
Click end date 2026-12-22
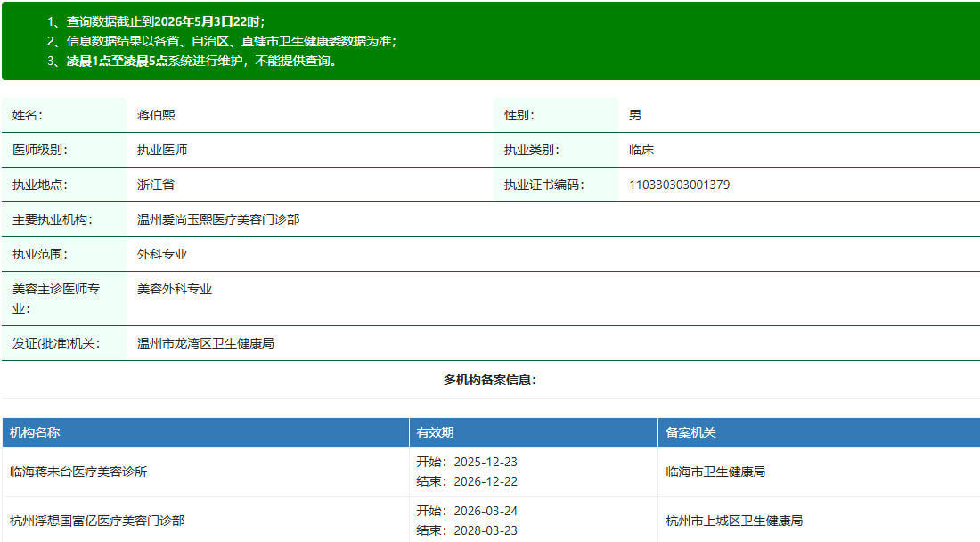click(486, 482)
